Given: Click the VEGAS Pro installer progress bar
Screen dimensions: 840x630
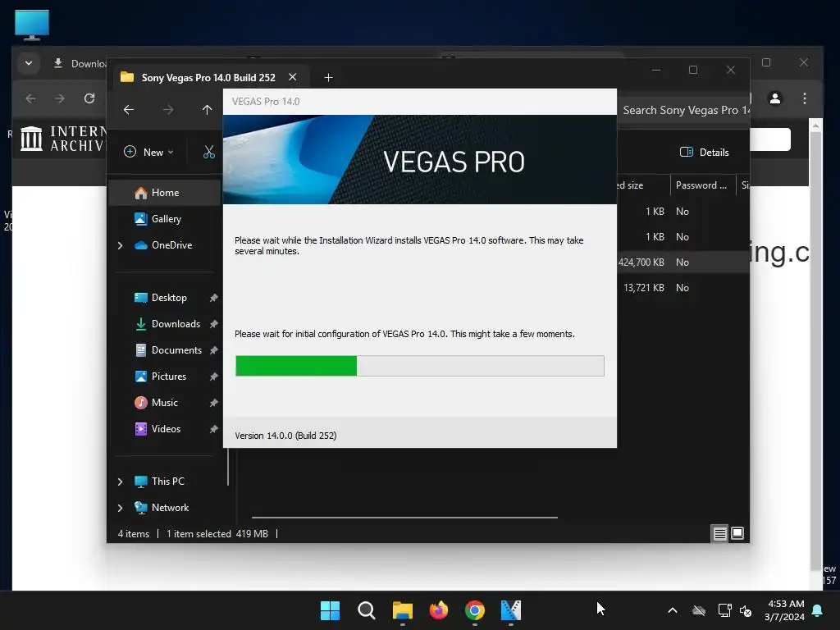Looking at the screenshot, I should [420, 366].
